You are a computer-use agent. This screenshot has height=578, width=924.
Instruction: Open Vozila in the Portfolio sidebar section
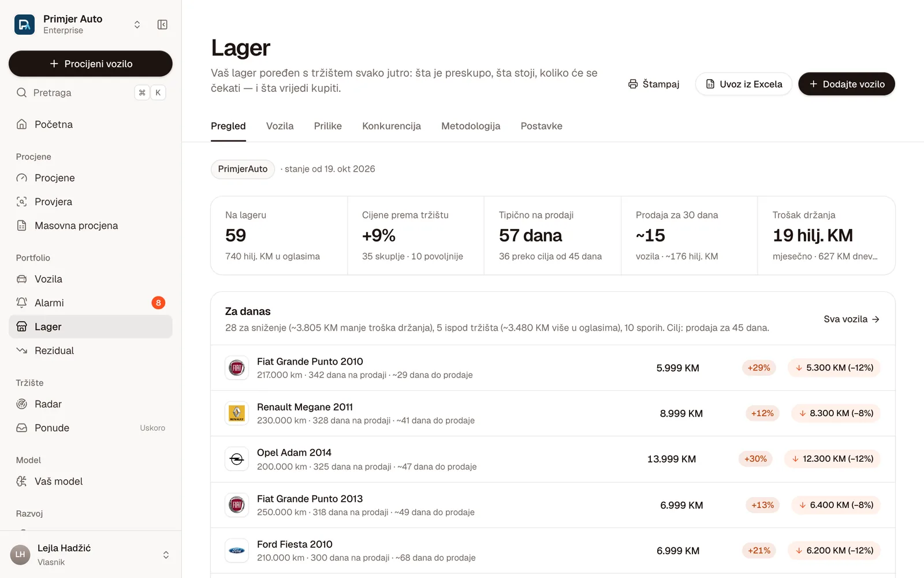pyautogui.click(x=91, y=279)
